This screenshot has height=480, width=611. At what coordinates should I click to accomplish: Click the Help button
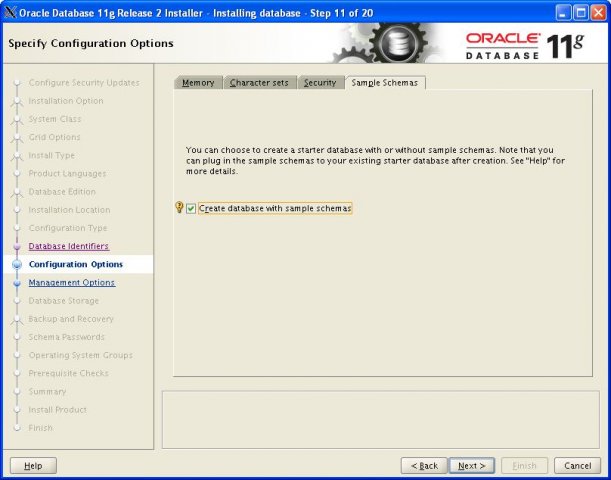(x=34, y=466)
